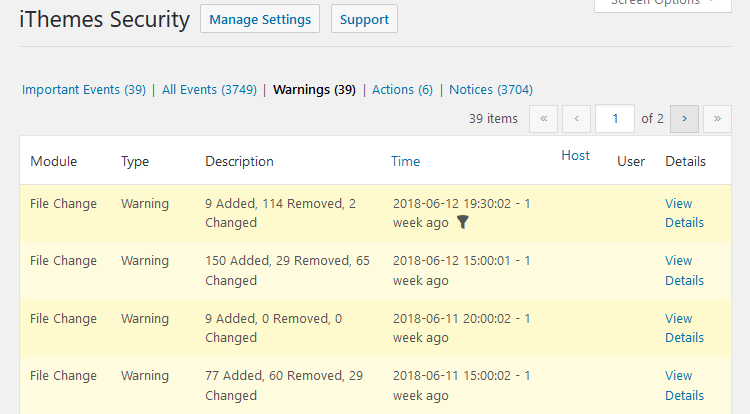Viewport: 750px width, 414px height.
Task: Go to next page arrow
Action: click(x=684, y=119)
